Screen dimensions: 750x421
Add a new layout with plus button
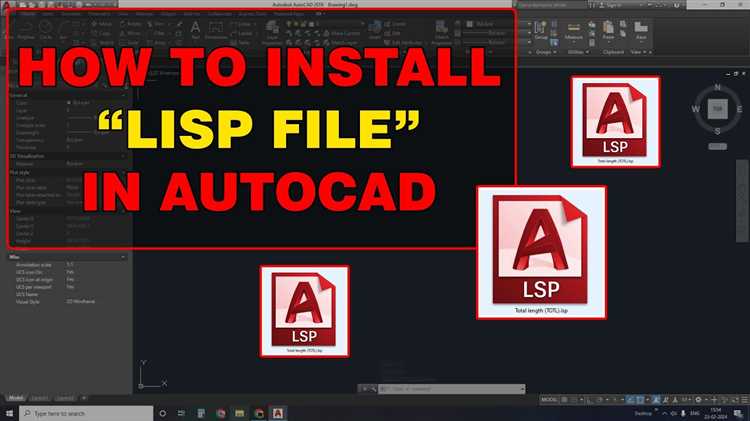(x=84, y=398)
